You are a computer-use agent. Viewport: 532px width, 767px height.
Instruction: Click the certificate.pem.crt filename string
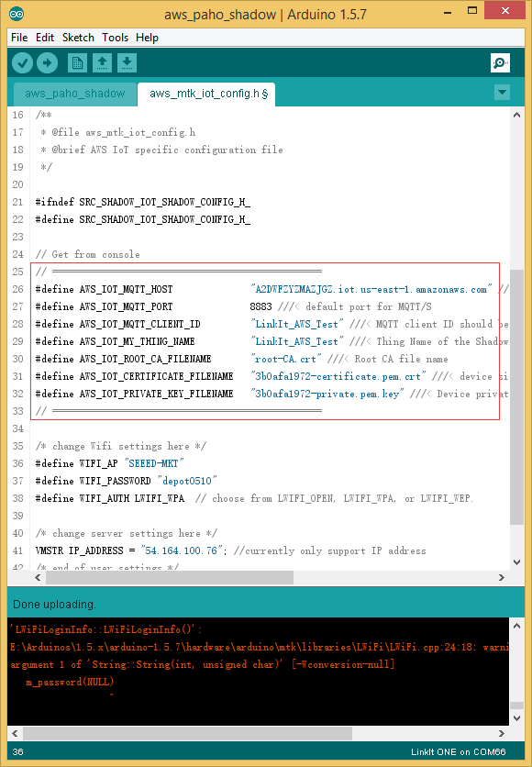pyautogui.click(x=338, y=376)
